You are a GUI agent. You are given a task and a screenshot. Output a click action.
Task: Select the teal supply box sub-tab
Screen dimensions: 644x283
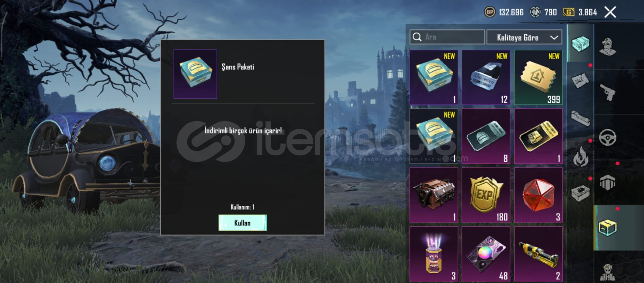tap(580, 44)
